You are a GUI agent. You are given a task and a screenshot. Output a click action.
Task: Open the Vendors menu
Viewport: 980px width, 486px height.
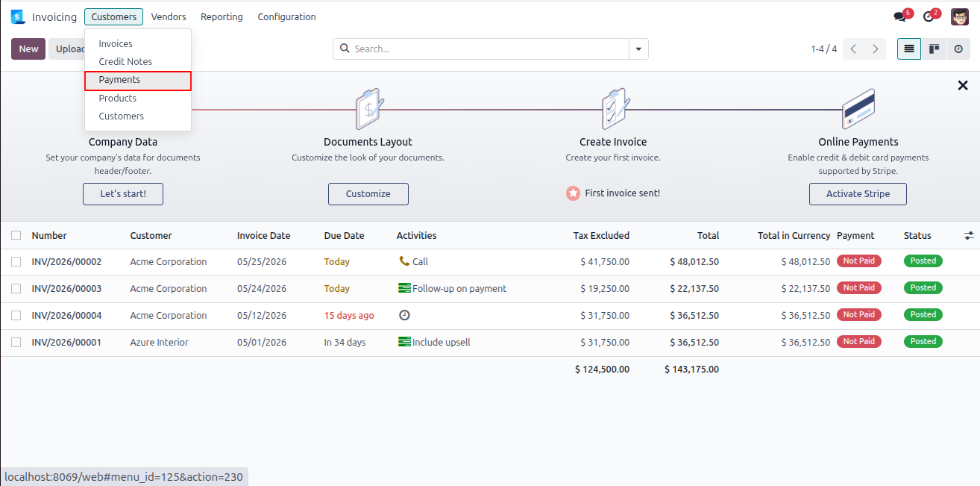[x=169, y=16]
